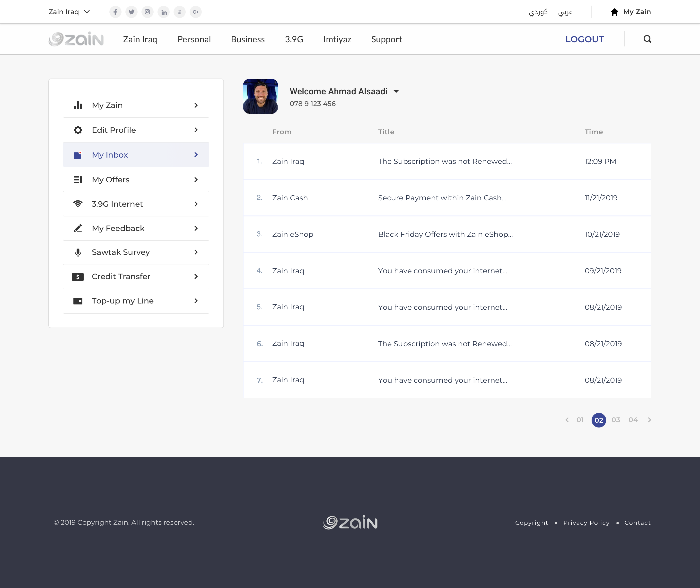Image resolution: width=700 pixels, height=588 pixels.
Task: Open Secure Payment within Zain Cash message
Action: 447,198
